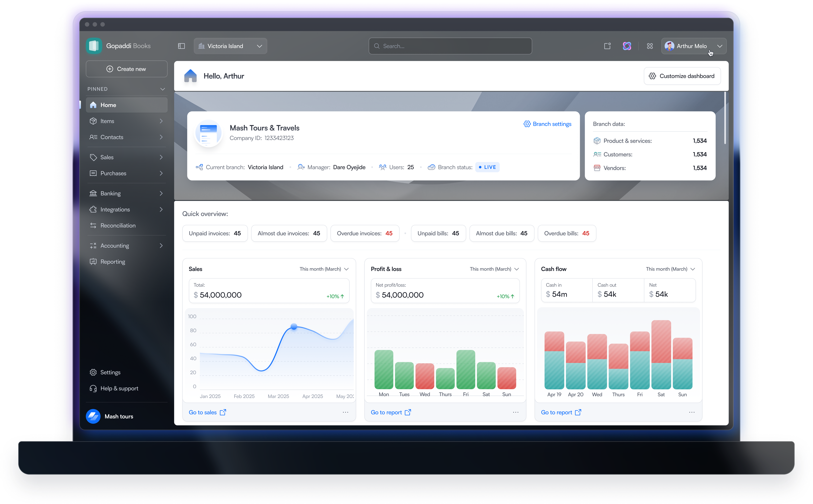Click the Vendors store icon
The height and width of the screenshot is (504, 813).
click(597, 168)
